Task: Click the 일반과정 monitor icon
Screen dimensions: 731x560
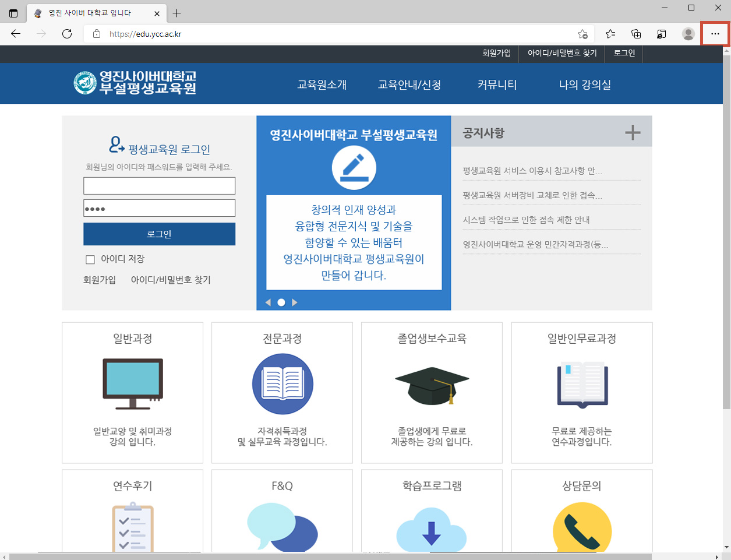Action: click(133, 383)
